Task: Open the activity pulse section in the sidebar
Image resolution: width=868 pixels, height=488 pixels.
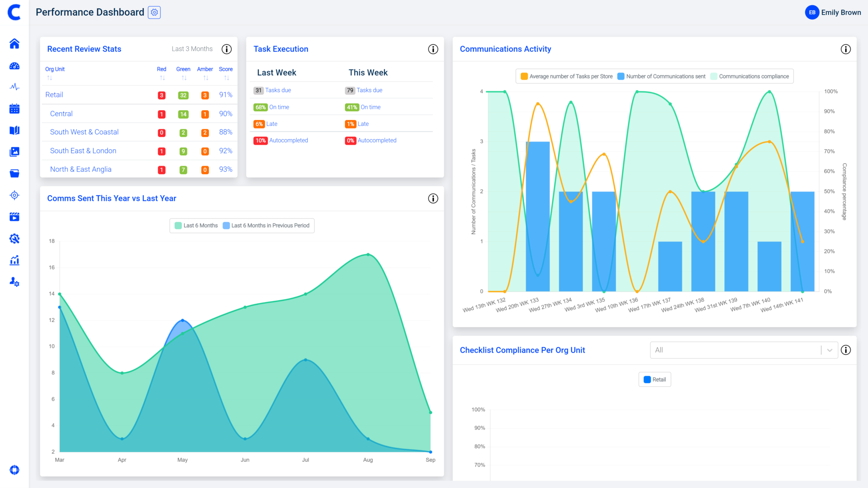Action: [x=14, y=87]
